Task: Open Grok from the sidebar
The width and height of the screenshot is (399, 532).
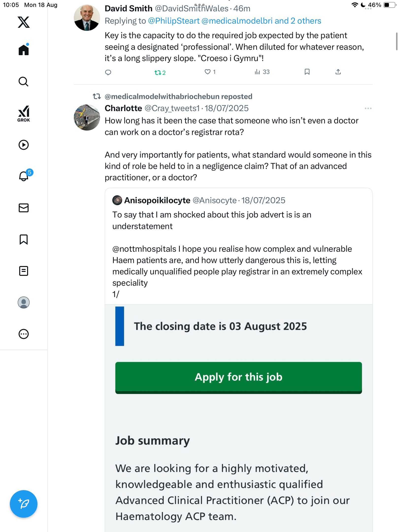Action: 24,114
